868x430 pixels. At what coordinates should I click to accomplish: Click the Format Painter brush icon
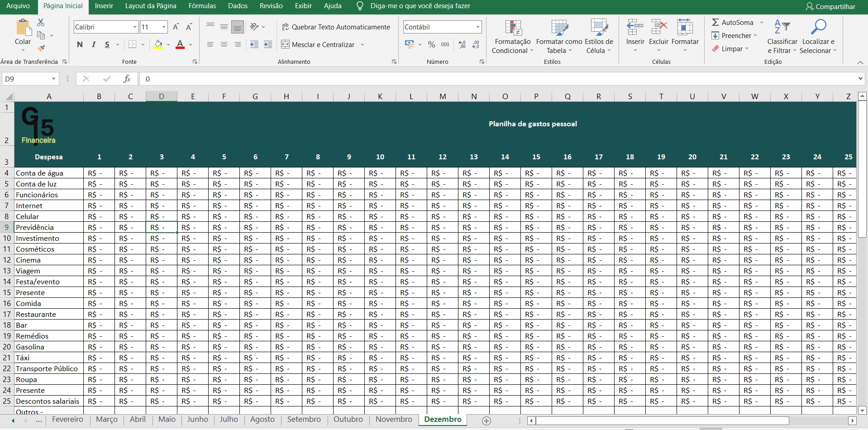(x=41, y=48)
